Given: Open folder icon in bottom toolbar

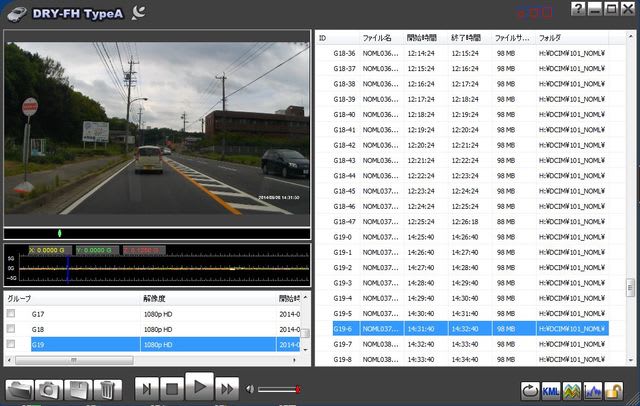Looking at the screenshot, I should (x=20, y=390).
